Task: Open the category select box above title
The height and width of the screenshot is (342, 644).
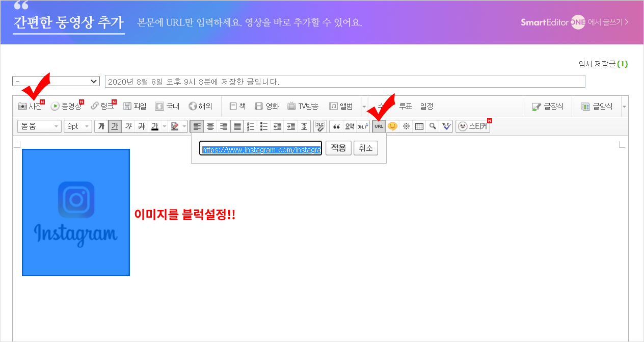Action: (x=56, y=82)
